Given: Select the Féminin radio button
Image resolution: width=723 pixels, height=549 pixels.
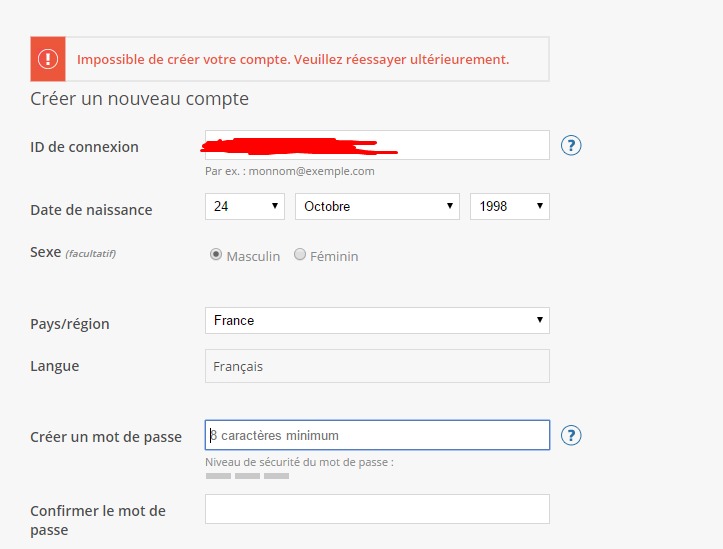Looking at the screenshot, I should click(300, 254).
